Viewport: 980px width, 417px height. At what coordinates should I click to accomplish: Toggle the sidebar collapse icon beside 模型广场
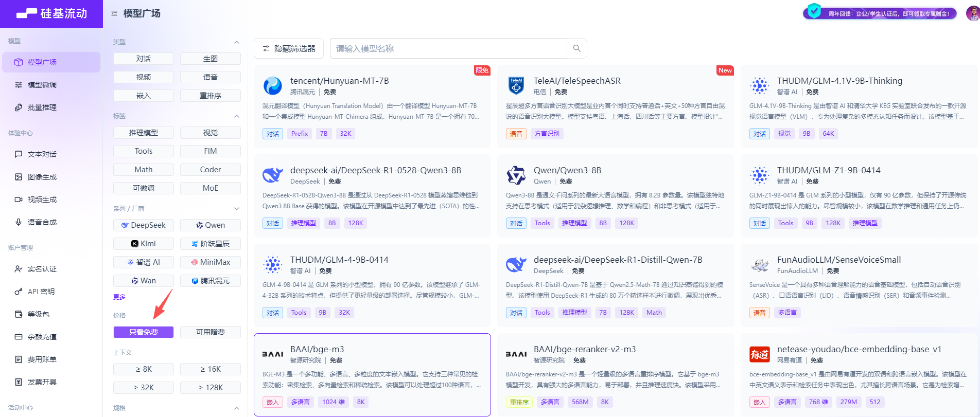pos(114,13)
